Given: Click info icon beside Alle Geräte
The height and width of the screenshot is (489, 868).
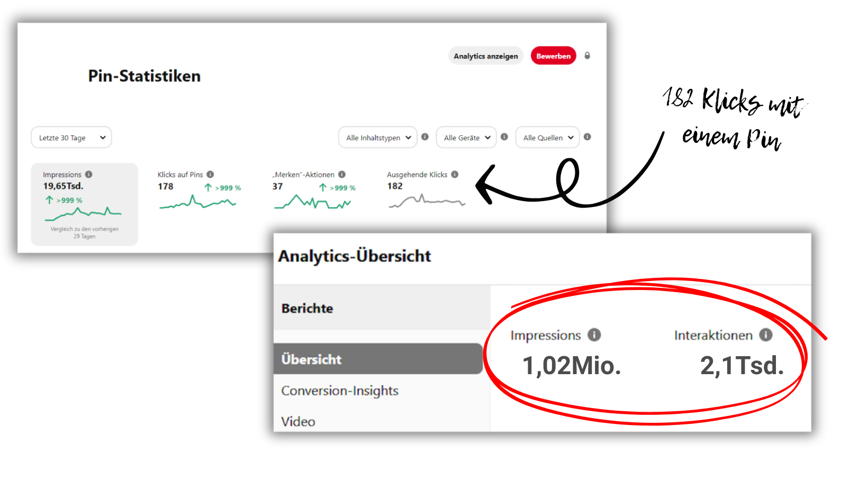Looking at the screenshot, I should click(504, 137).
